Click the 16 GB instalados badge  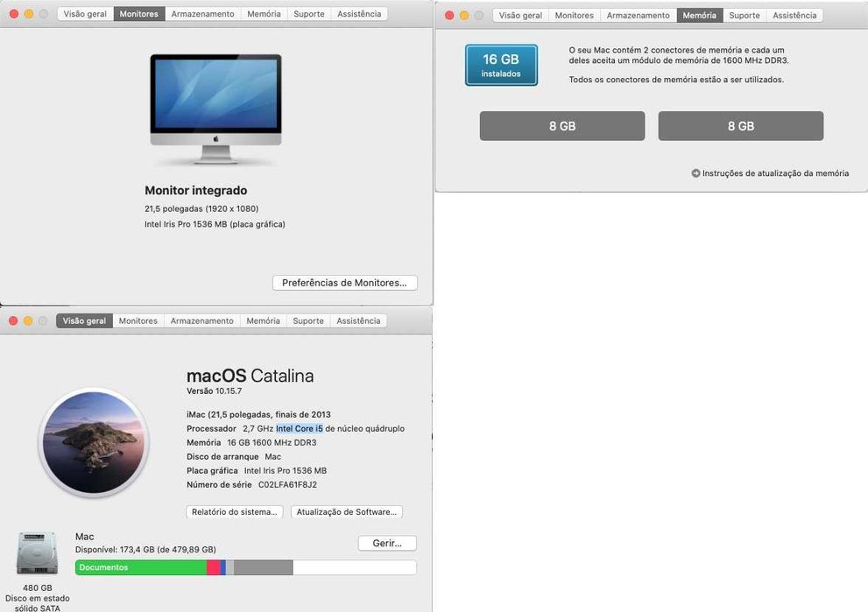501,66
